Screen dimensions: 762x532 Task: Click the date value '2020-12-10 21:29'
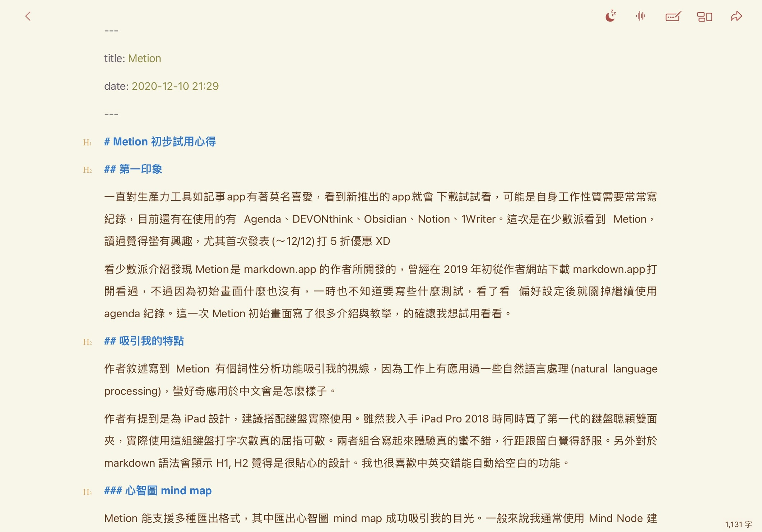pyautogui.click(x=175, y=86)
